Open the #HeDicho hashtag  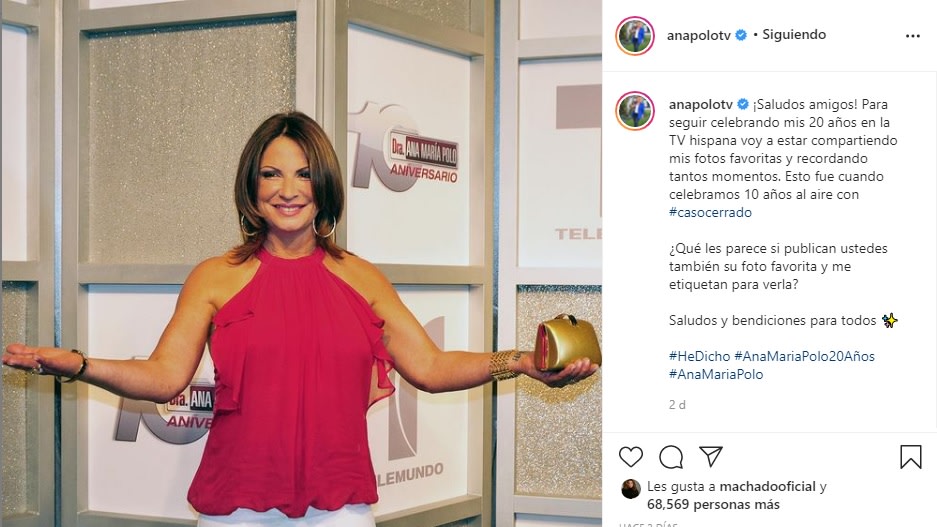(699, 356)
